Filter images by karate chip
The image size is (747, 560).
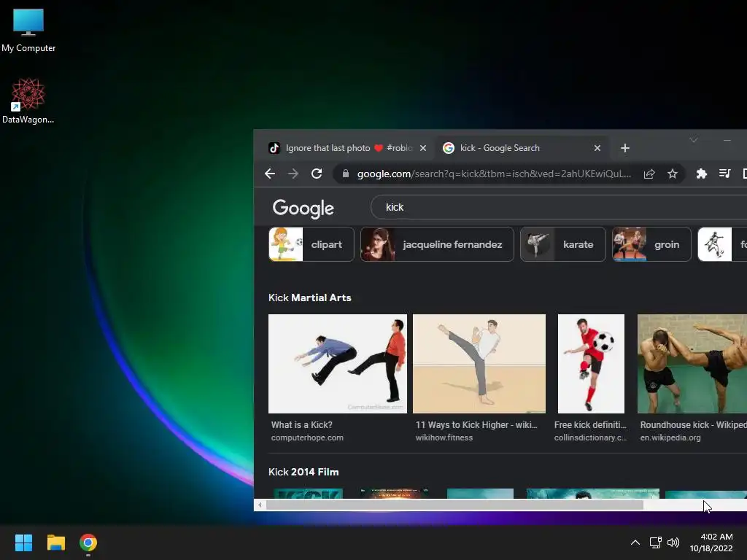(563, 244)
